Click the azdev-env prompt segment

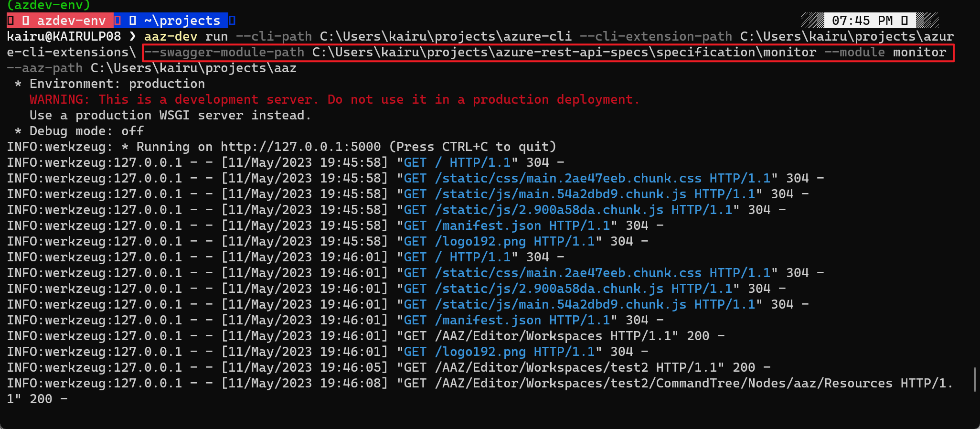60,21
